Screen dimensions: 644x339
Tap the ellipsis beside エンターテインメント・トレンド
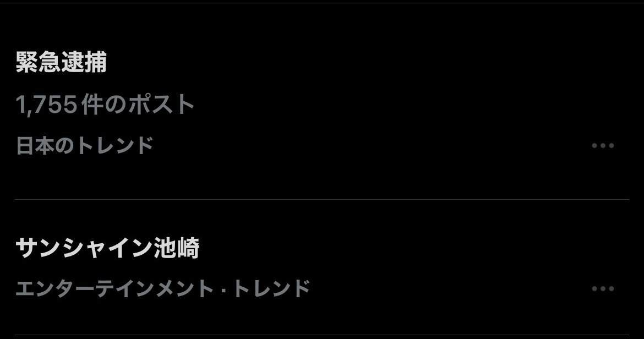click(603, 288)
